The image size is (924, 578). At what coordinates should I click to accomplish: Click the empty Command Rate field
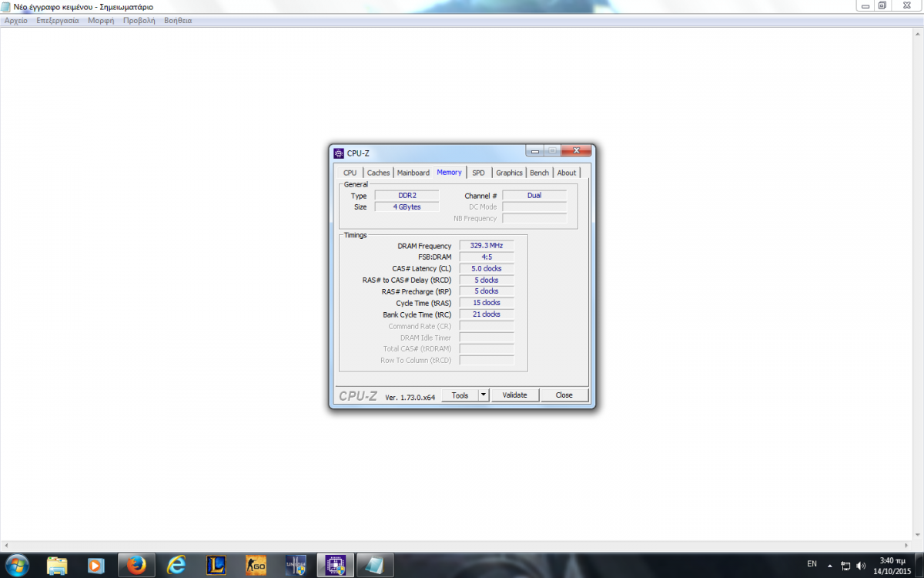pos(487,326)
